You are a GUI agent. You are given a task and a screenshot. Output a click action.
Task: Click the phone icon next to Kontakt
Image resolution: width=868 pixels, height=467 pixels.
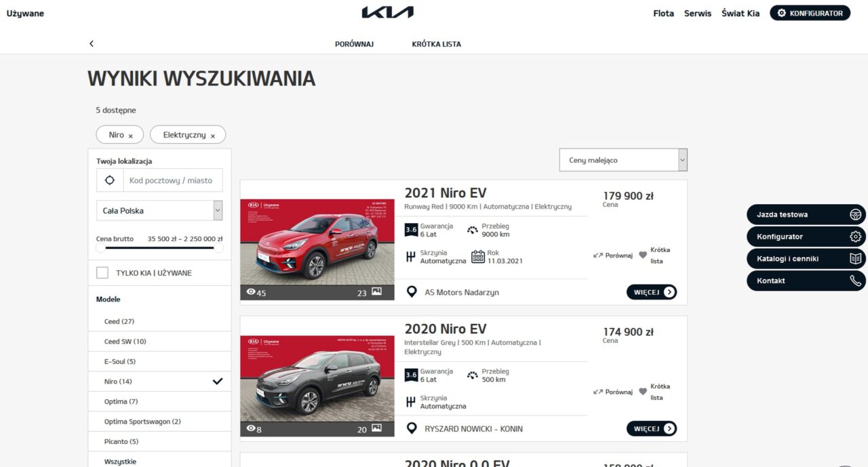click(x=855, y=281)
